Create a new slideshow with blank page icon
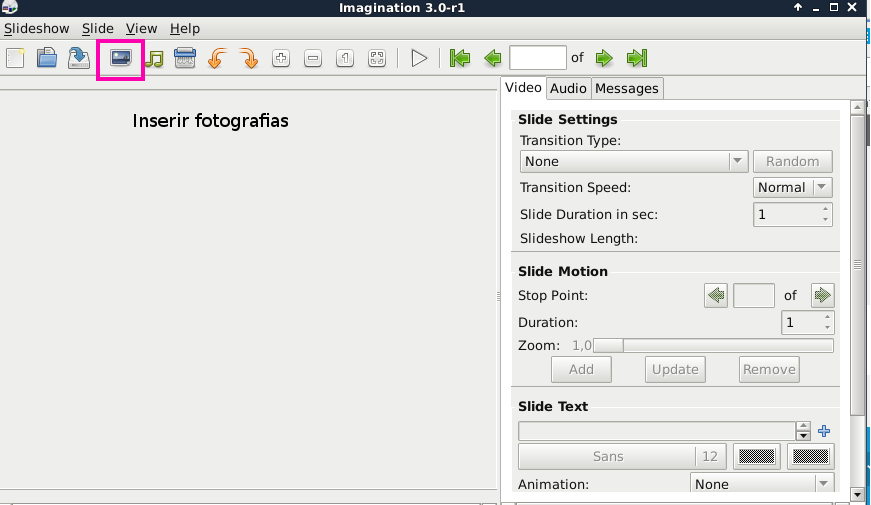This screenshot has height=505, width=871. click(x=15, y=59)
